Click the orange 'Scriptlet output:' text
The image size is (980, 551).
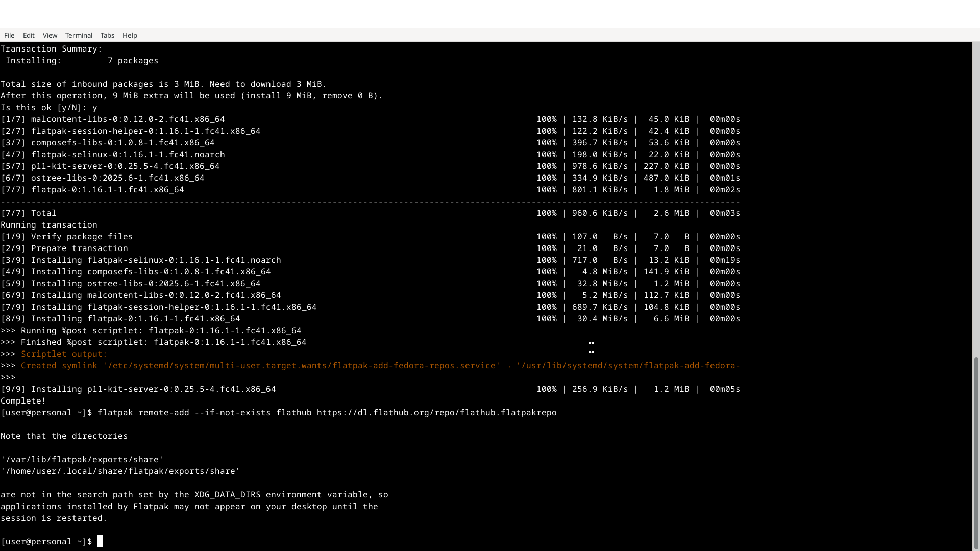(x=64, y=354)
